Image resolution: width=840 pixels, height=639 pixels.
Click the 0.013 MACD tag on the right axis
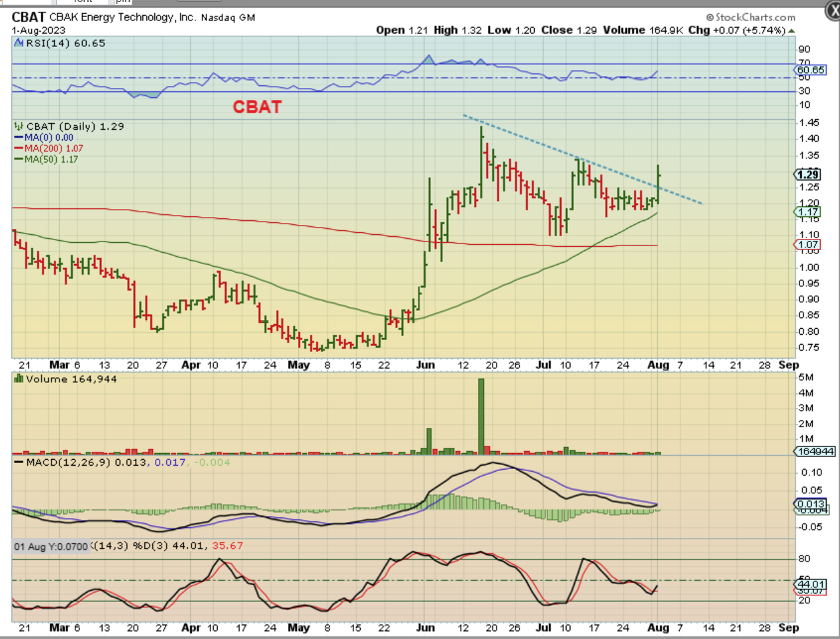coord(810,504)
